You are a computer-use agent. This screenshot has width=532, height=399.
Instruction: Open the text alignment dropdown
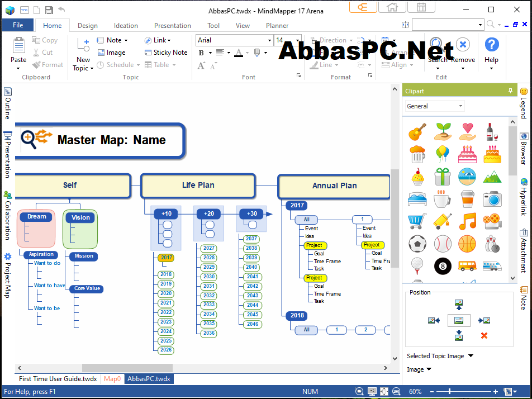point(229,53)
